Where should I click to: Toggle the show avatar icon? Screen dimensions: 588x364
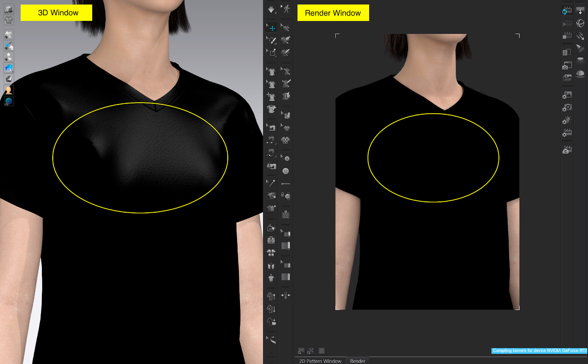pyautogui.click(x=9, y=57)
